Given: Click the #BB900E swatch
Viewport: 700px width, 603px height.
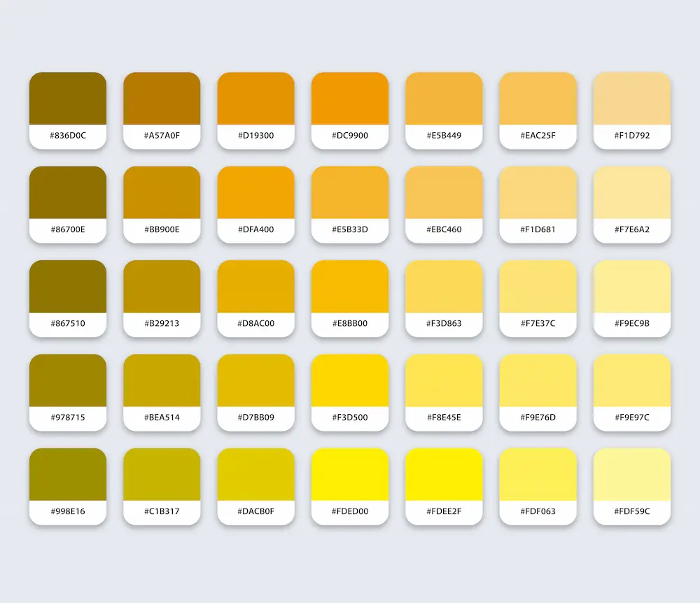Looking at the screenshot, I should click(x=162, y=192).
